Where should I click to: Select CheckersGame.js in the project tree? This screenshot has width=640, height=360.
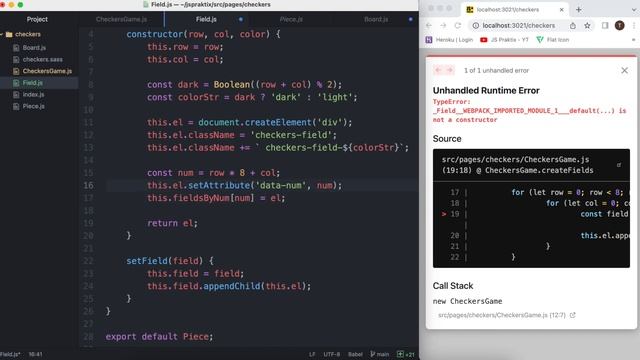[47, 71]
